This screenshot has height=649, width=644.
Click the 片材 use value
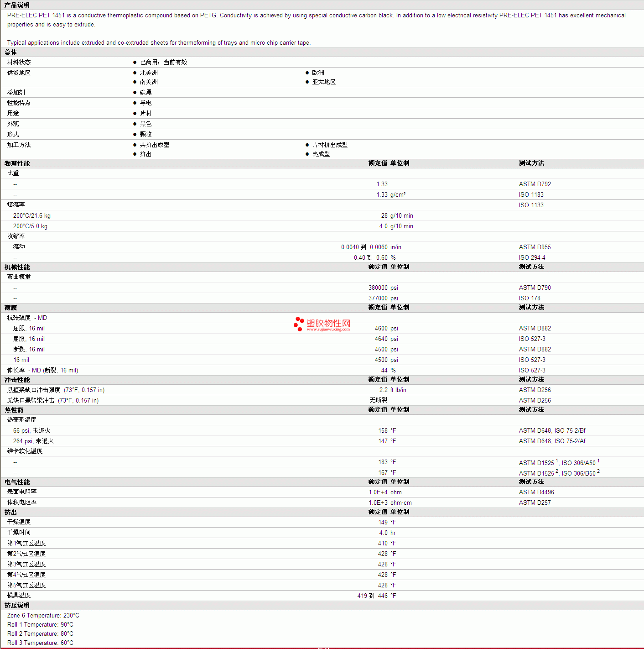(146, 113)
